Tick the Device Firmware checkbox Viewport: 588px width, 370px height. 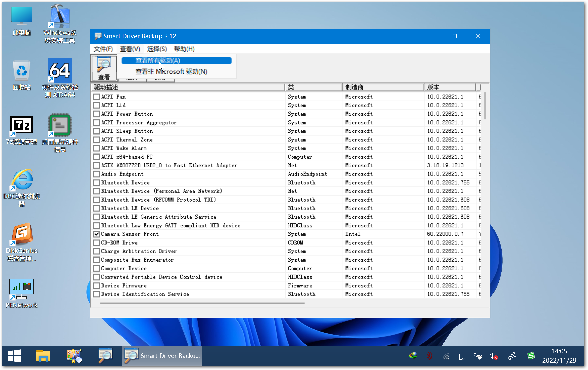click(97, 286)
